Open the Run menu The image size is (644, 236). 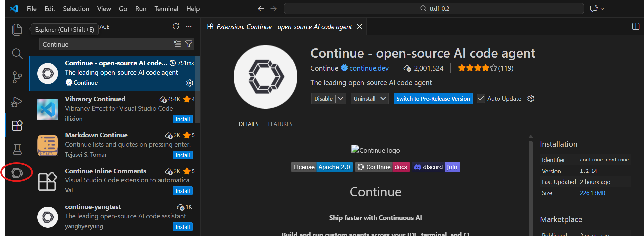pyautogui.click(x=141, y=9)
